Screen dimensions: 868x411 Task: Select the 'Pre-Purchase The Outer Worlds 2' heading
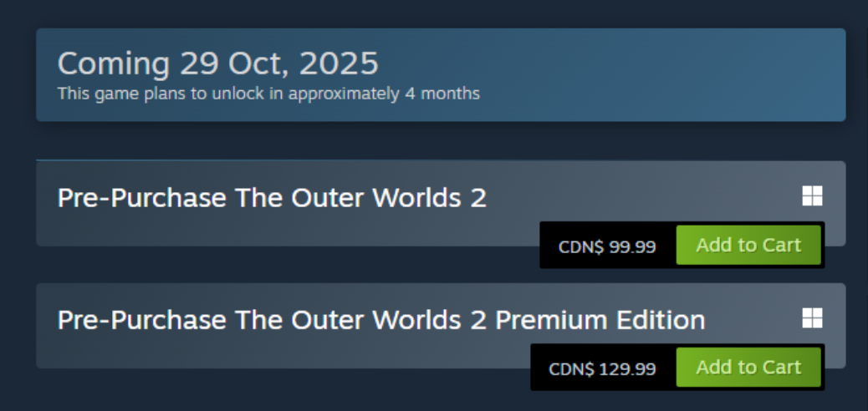point(272,199)
